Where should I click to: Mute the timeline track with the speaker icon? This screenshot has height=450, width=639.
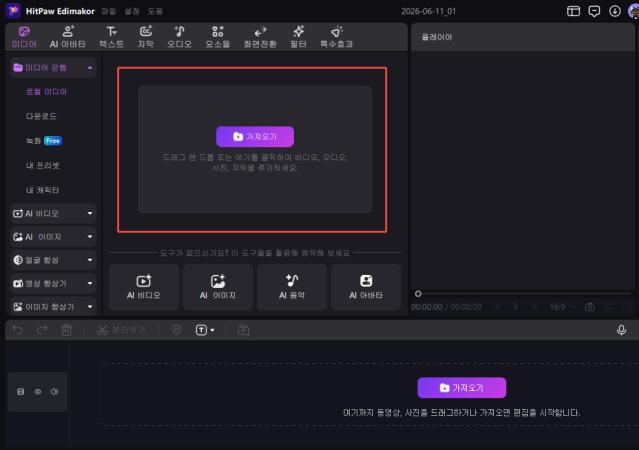pos(54,392)
